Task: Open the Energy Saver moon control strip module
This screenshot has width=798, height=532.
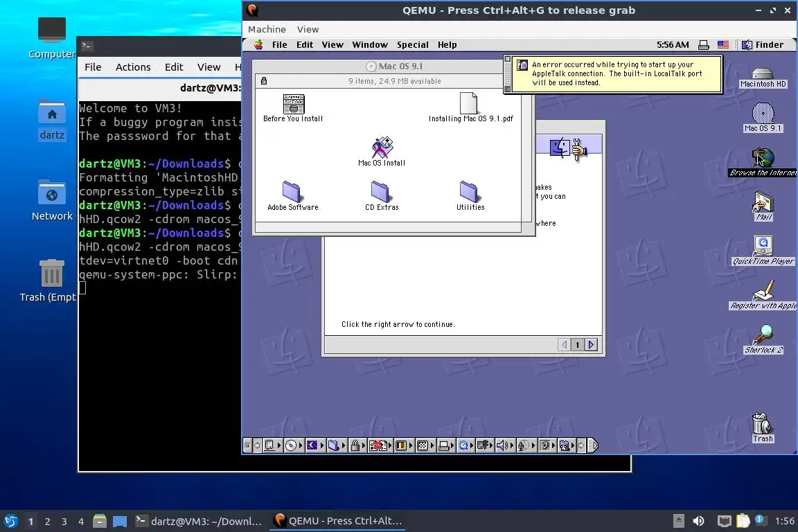Action: [x=315, y=446]
